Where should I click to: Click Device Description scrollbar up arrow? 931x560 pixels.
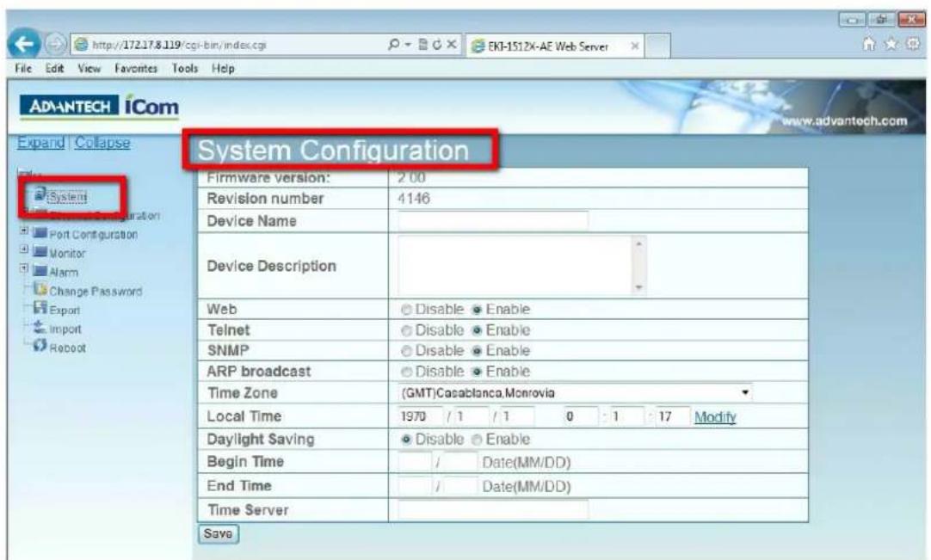tap(639, 243)
